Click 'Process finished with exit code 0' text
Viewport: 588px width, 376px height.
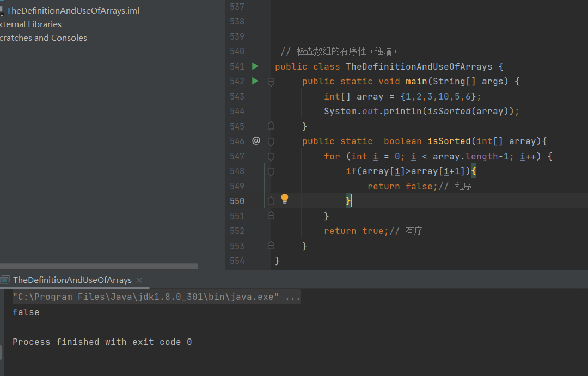click(102, 342)
